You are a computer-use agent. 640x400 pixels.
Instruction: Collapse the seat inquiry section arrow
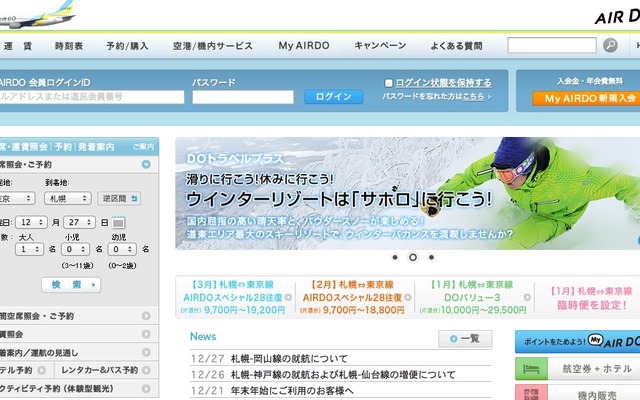pyautogui.click(x=146, y=164)
